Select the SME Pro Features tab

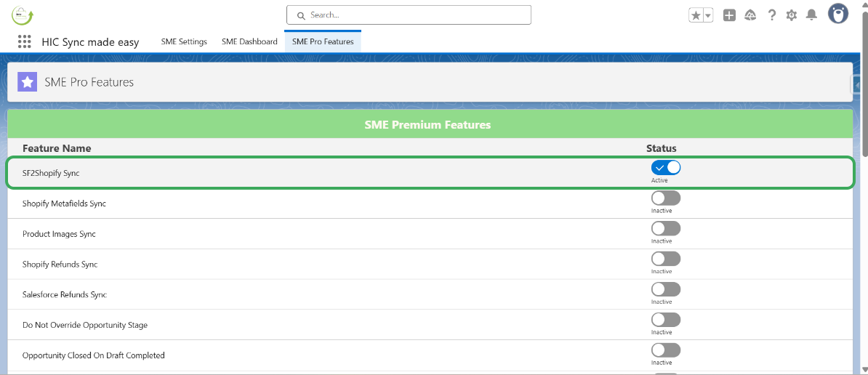[323, 41]
